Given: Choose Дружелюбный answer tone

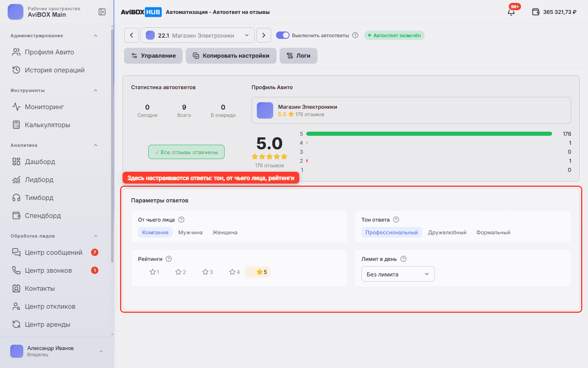Looking at the screenshot, I should tap(447, 232).
